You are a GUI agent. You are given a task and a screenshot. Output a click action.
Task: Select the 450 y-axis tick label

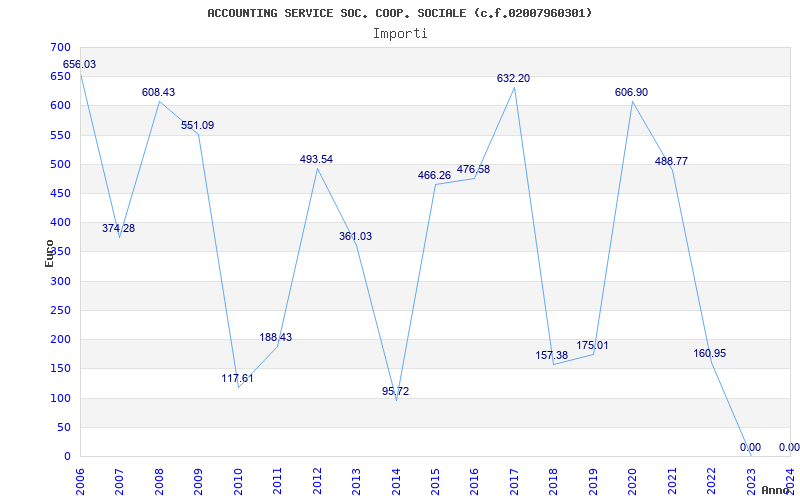(x=60, y=193)
